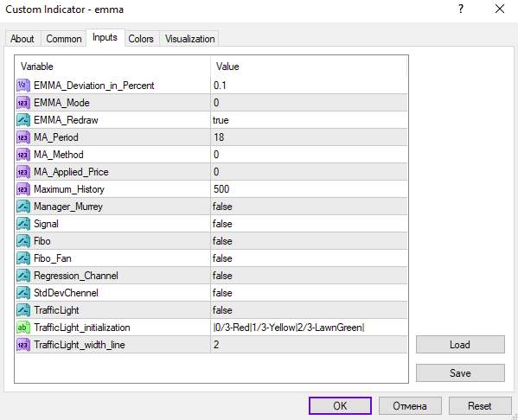Click the Reset button
Image resolution: width=518 pixels, height=420 pixels.
pos(480,406)
